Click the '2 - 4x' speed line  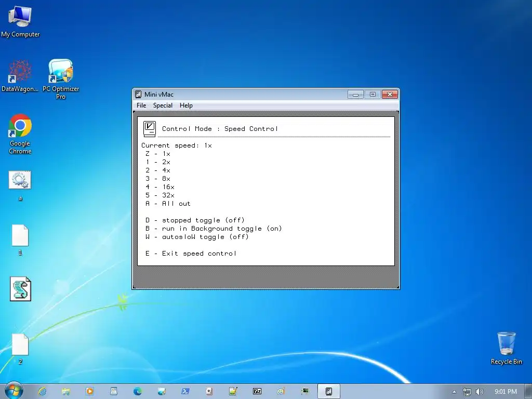[x=158, y=170]
